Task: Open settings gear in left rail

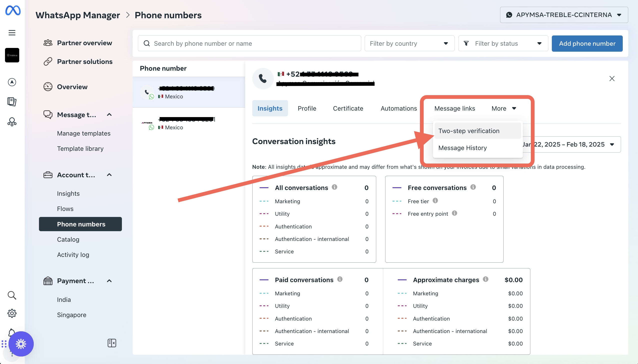Action: (12, 313)
